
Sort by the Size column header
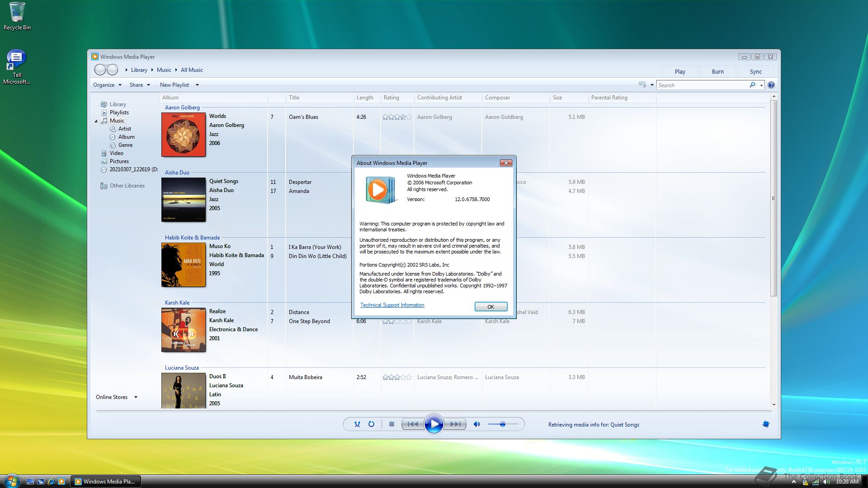[x=569, y=98]
